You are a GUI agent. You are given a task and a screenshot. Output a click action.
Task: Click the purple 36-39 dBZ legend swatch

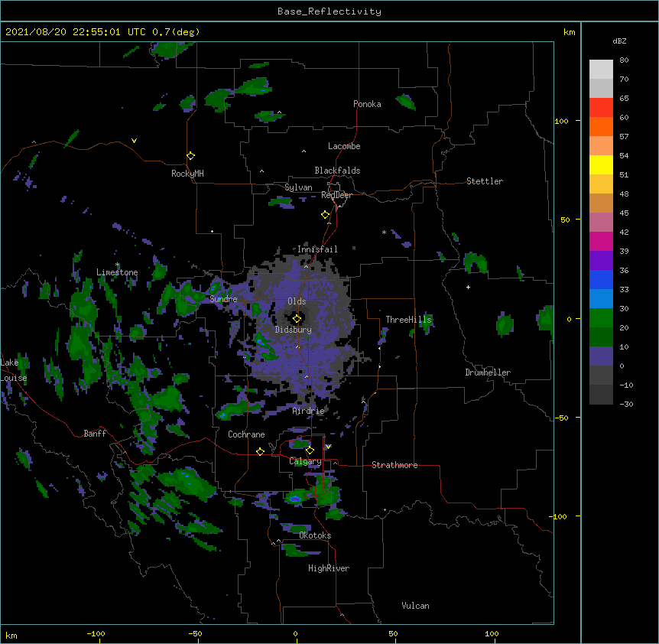click(601, 261)
